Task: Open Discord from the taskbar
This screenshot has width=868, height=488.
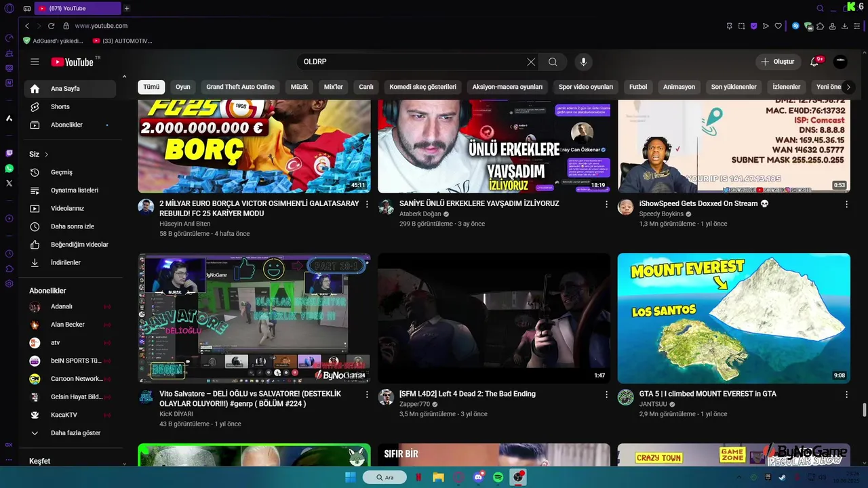Action: pos(478,477)
